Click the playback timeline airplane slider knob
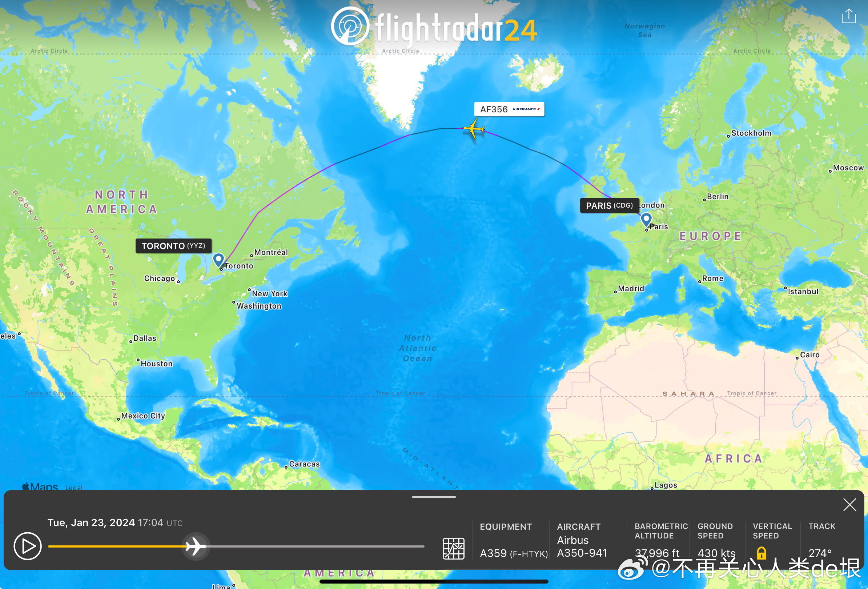868x589 pixels. pyautogui.click(x=195, y=546)
